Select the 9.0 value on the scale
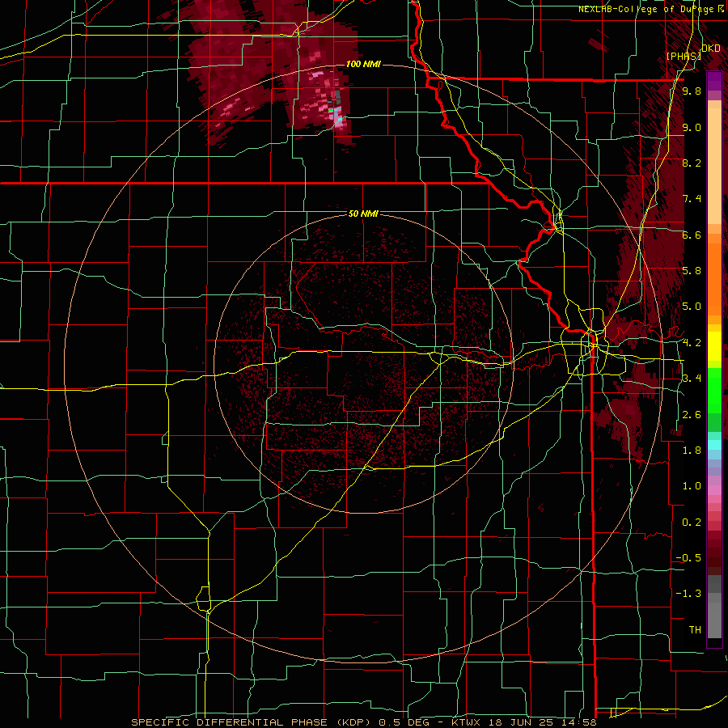 (x=692, y=127)
